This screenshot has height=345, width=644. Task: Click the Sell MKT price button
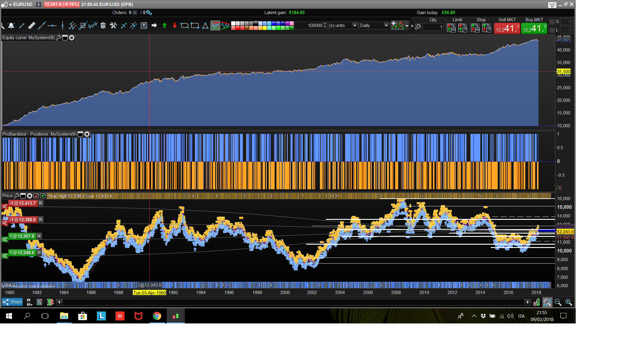coord(507,29)
